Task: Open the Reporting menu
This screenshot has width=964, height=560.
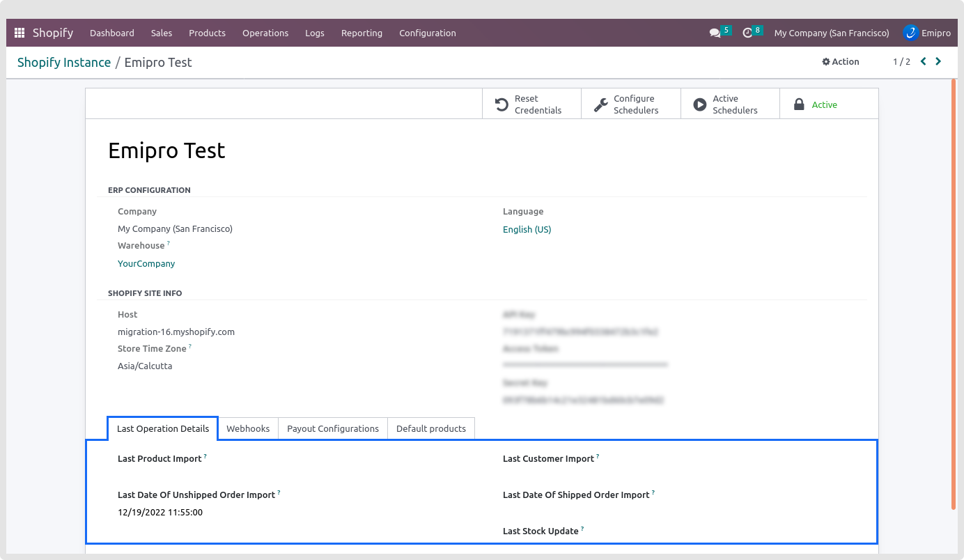Action: coord(361,33)
